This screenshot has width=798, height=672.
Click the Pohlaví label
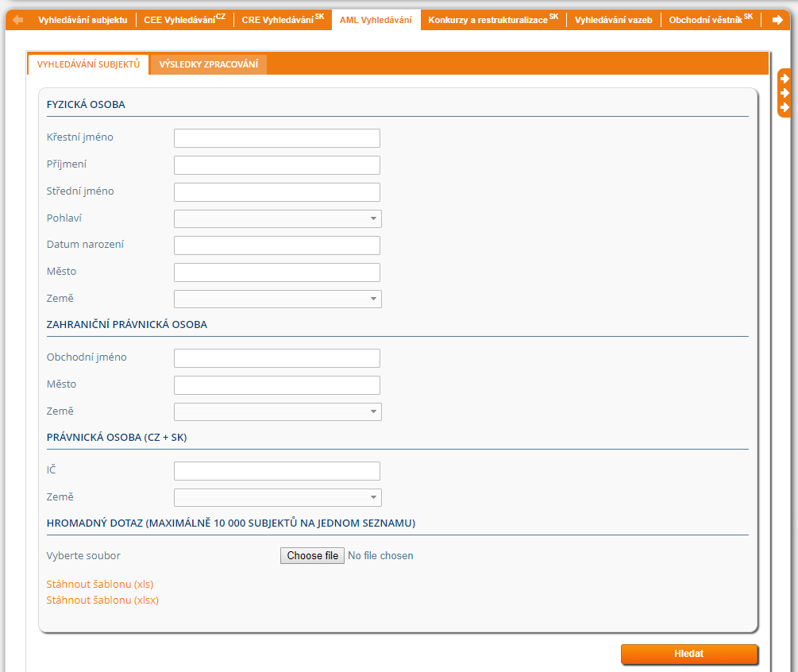(64, 218)
